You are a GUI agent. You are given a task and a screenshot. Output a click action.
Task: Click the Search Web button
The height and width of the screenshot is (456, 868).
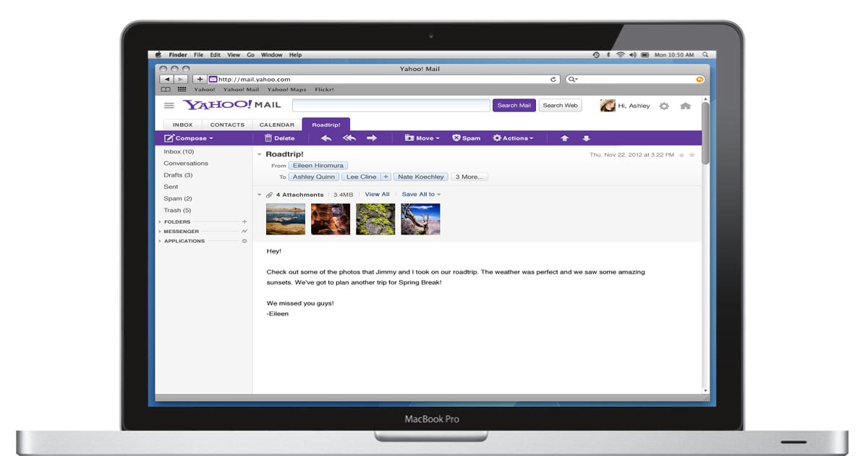[x=561, y=106]
